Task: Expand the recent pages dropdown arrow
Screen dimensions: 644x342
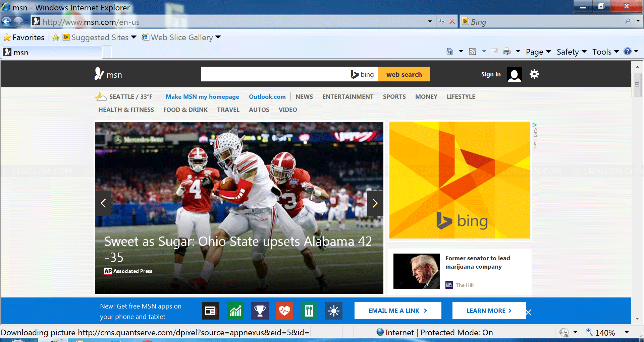Action: tap(26, 22)
